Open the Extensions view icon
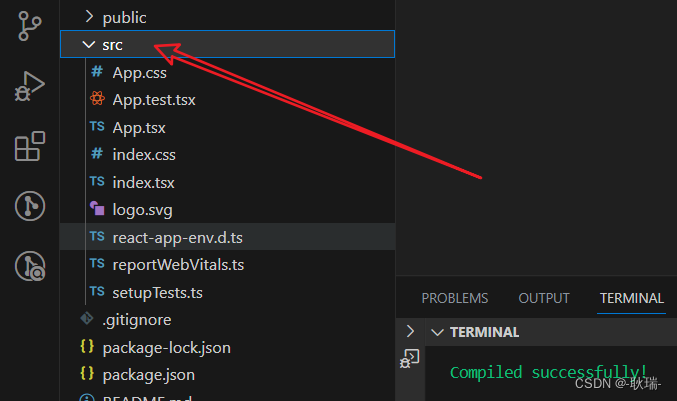Viewport: 677px width, 401px height. [30, 146]
